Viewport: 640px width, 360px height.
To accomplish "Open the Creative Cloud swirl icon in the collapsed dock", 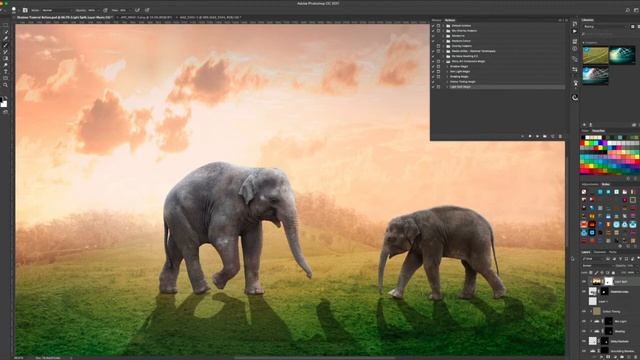I will click(575, 98).
